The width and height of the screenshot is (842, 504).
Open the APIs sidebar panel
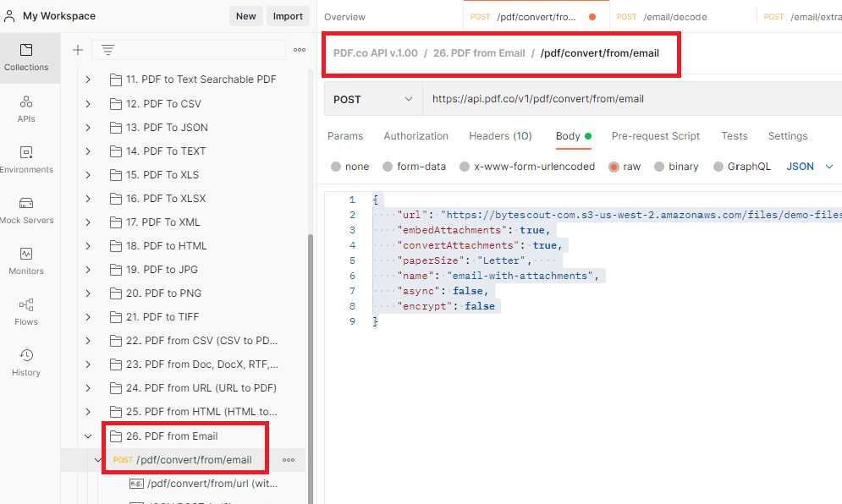click(x=26, y=108)
